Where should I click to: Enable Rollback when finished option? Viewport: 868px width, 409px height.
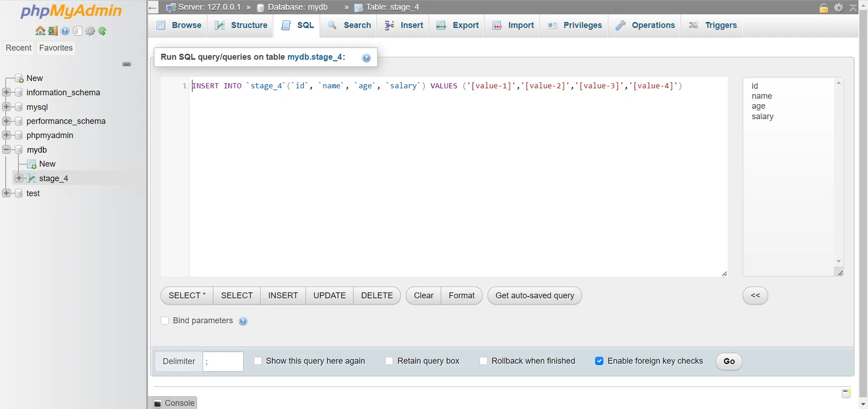click(484, 361)
